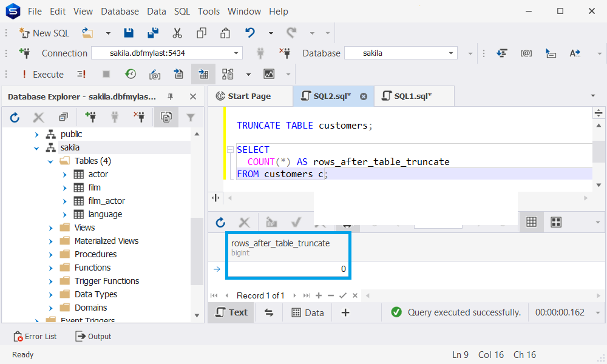This screenshot has height=364, width=607.
Task: Enable filtering in Database Explorer
Action: tap(191, 117)
